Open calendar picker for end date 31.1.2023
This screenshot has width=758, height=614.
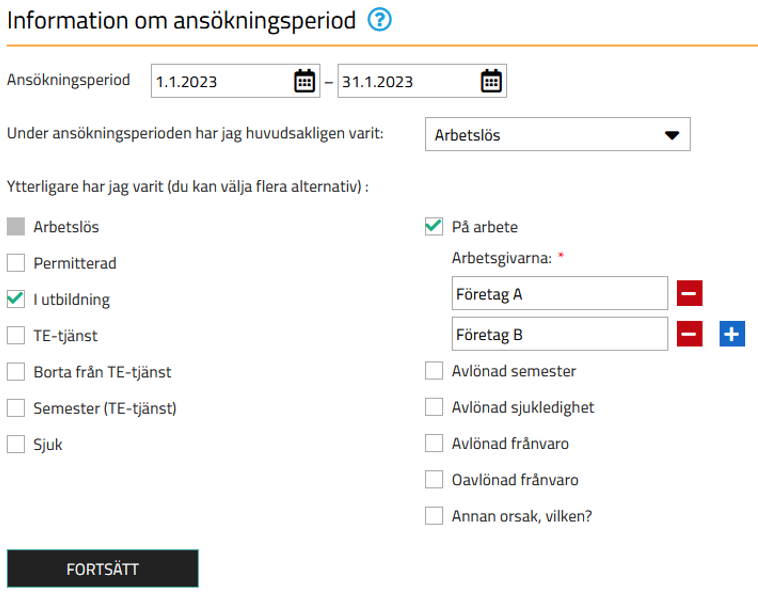491,81
